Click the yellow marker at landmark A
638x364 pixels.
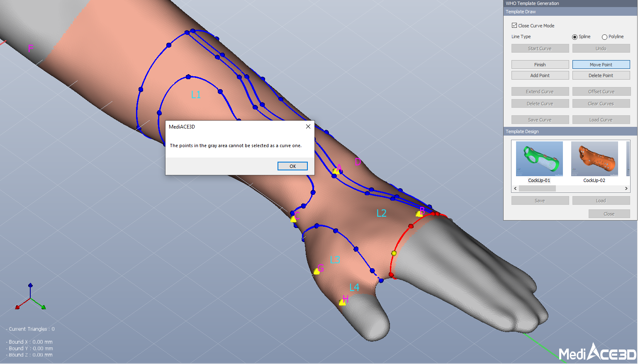click(336, 170)
